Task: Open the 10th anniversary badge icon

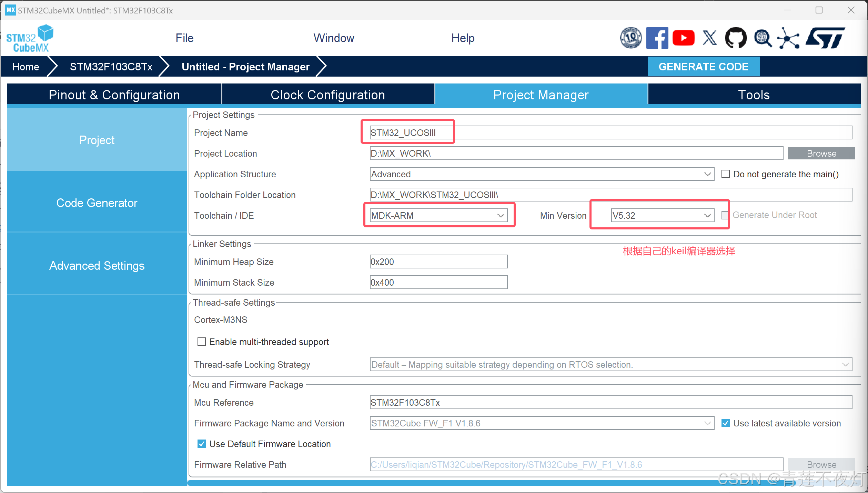Action: pyautogui.click(x=630, y=38)
